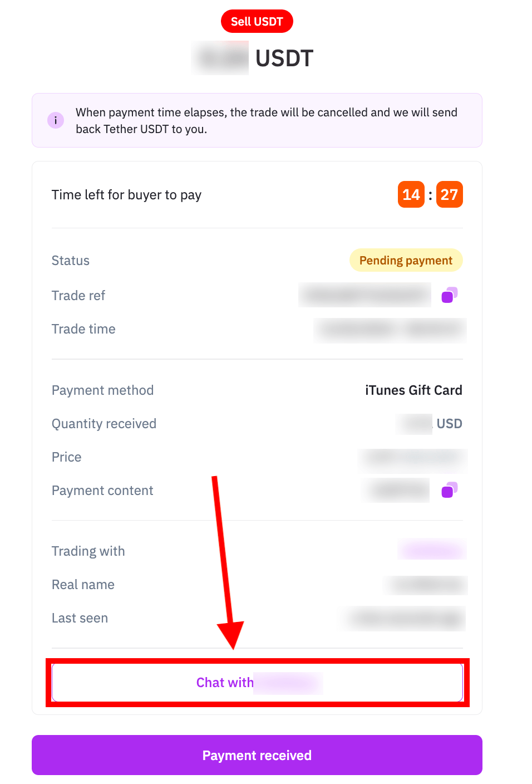Screen dimensions: 532x784
Task: Open chat via Chat with button
Action: point(257,683)
